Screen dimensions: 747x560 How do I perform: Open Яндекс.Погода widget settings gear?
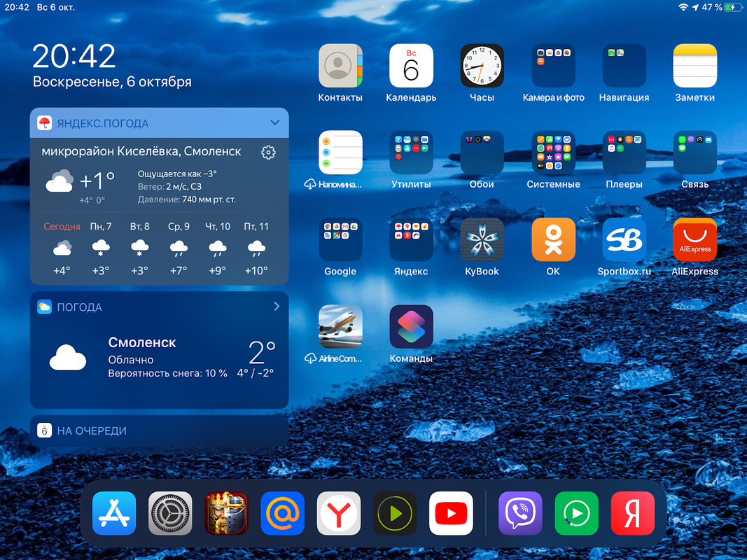(268, 153)
